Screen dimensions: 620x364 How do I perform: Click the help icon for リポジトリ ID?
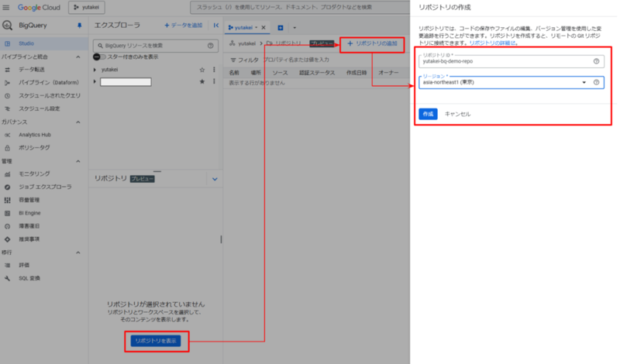click(596, 61)
